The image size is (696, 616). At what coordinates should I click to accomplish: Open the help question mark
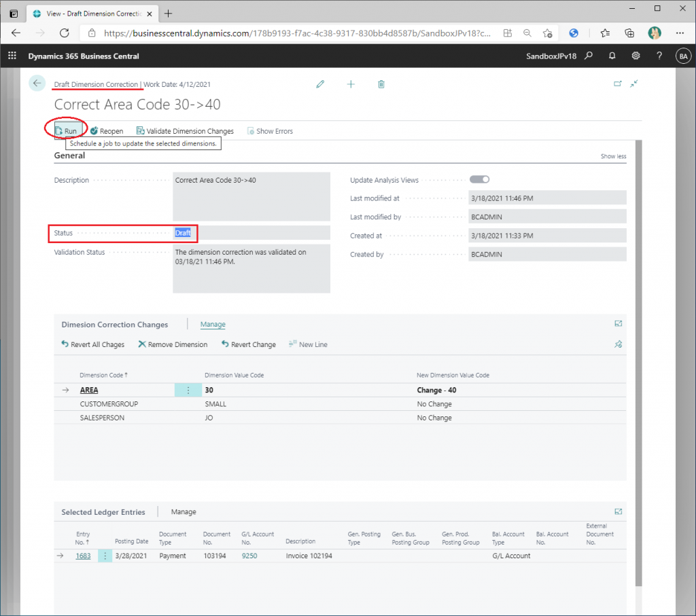pos(659,56)
